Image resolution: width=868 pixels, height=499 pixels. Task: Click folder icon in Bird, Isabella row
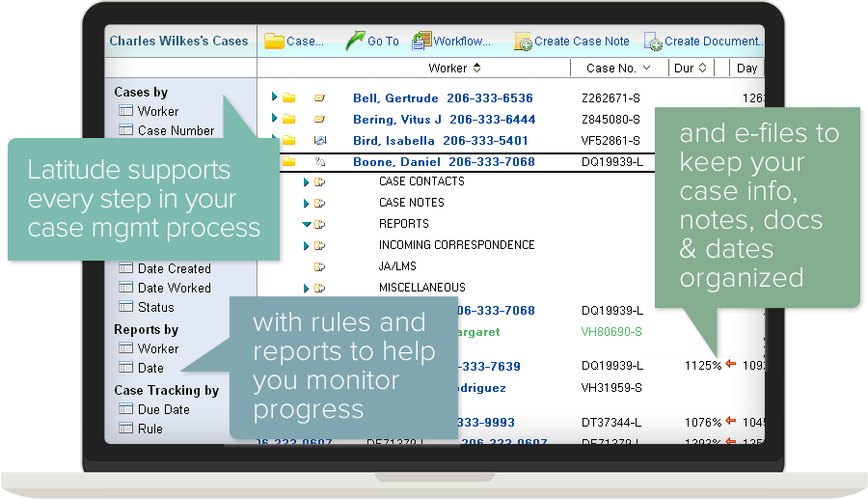[x=289, y=140]
